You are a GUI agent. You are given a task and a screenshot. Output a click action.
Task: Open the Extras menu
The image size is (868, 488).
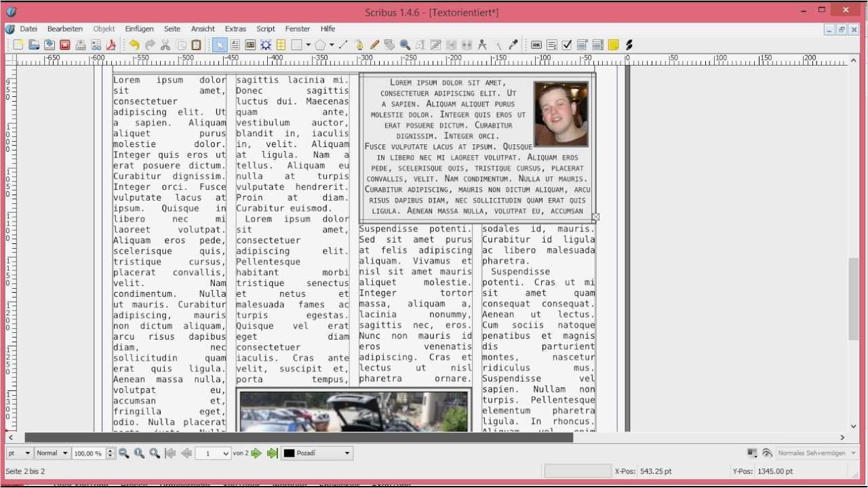(235, 29)
